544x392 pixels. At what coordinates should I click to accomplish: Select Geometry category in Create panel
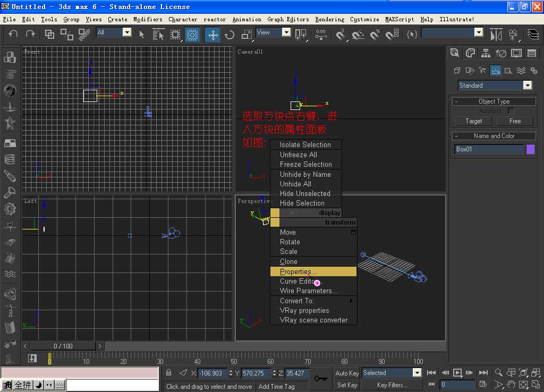[457, 71]
